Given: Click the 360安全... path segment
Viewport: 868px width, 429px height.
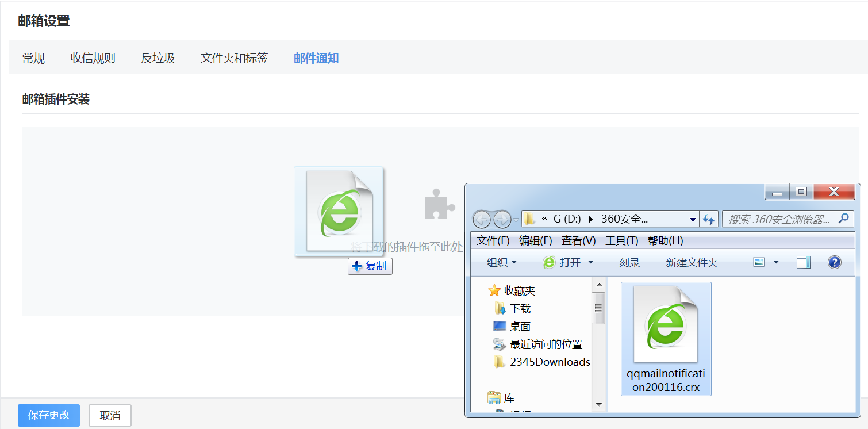Looking at the screenshot, I should [x=624, y=219].
